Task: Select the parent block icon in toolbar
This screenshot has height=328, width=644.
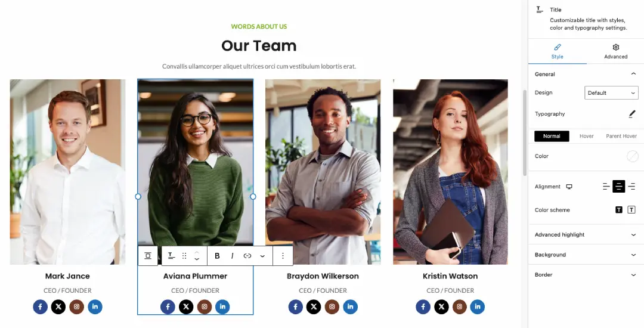Action: pyautogui.click(x=148, y=256)
